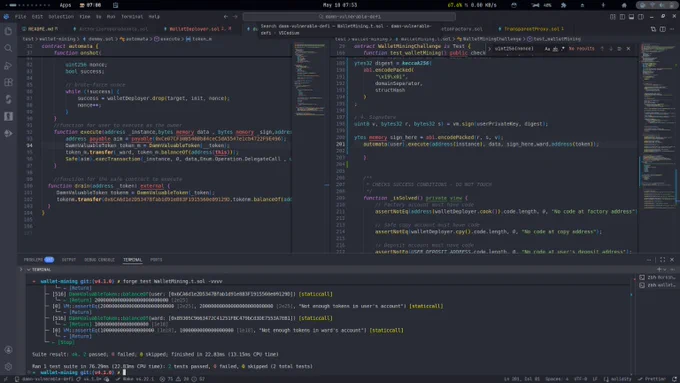
Task: Click the UTF-8 encoding status item
Action: click(580, 379)
